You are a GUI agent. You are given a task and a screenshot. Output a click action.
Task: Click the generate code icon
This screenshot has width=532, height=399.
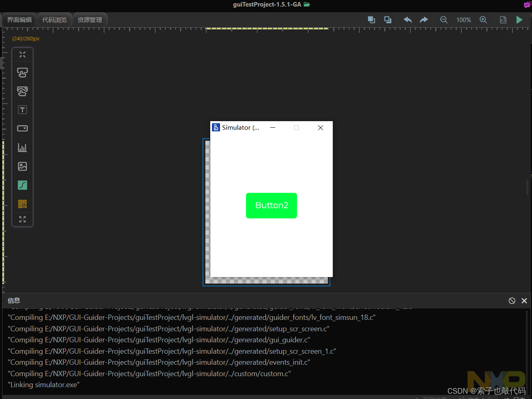(503, 20)
